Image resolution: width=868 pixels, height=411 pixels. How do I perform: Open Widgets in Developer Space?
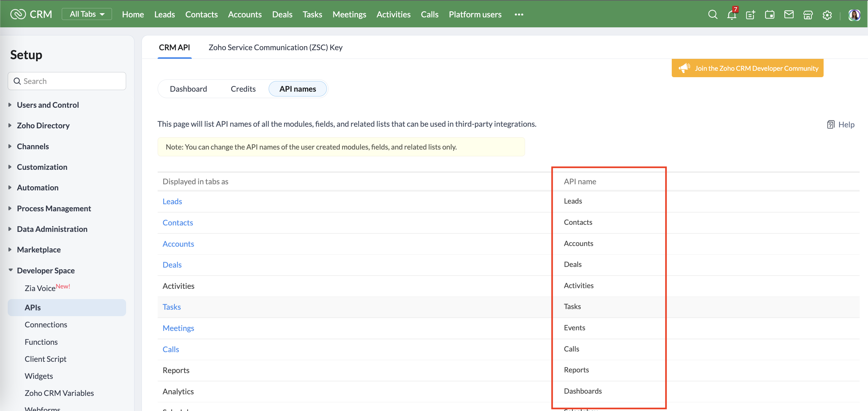coord(39,376)
